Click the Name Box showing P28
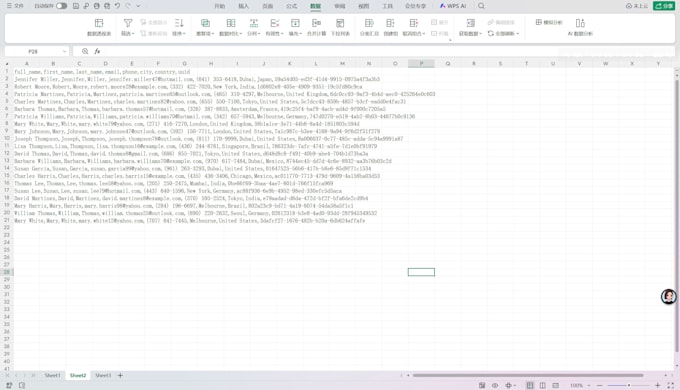680x390 pixels. [x=33, y=51]
